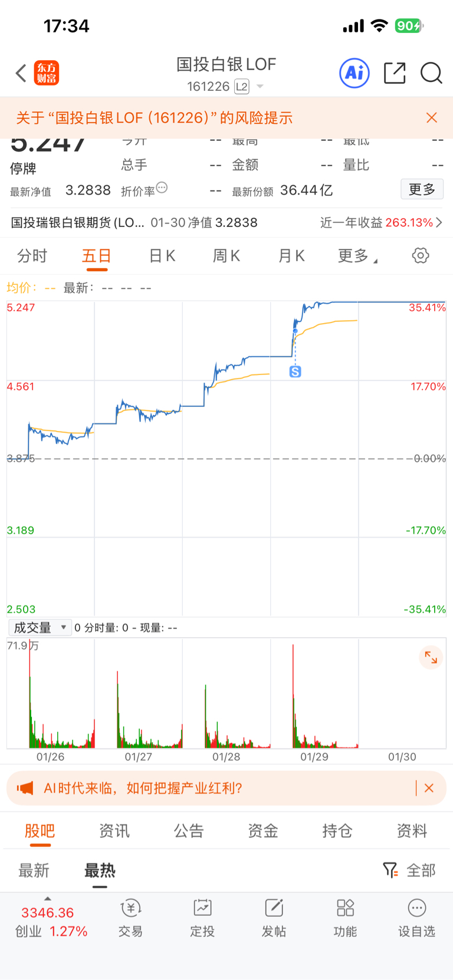Open 近一年收益 263.13% fund link
The width and height of the screenshot is (453, 980).
[381, 222]
